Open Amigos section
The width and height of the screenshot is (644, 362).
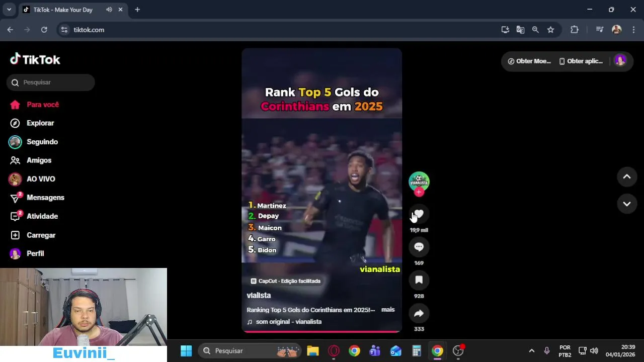pos(31,160)
